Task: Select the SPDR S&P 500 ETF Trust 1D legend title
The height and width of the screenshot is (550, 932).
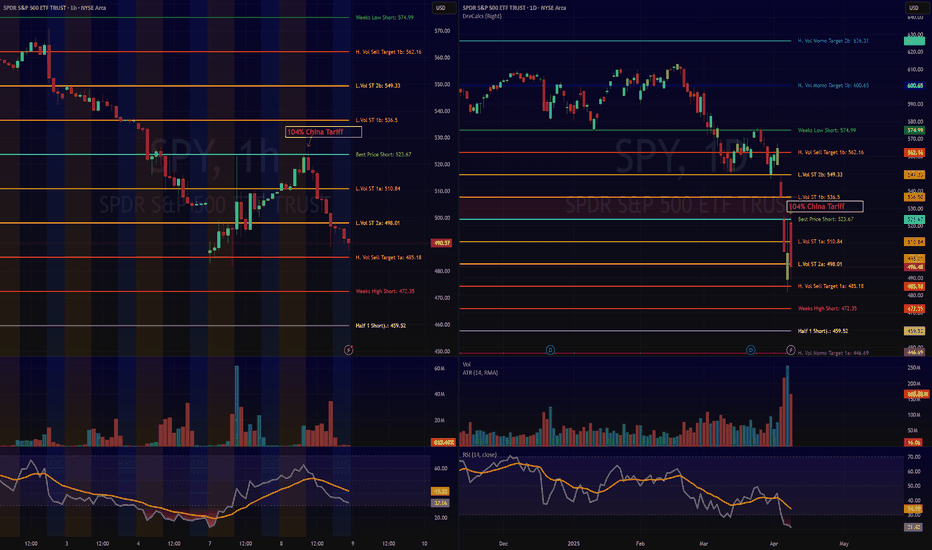Action: point(514,8)
